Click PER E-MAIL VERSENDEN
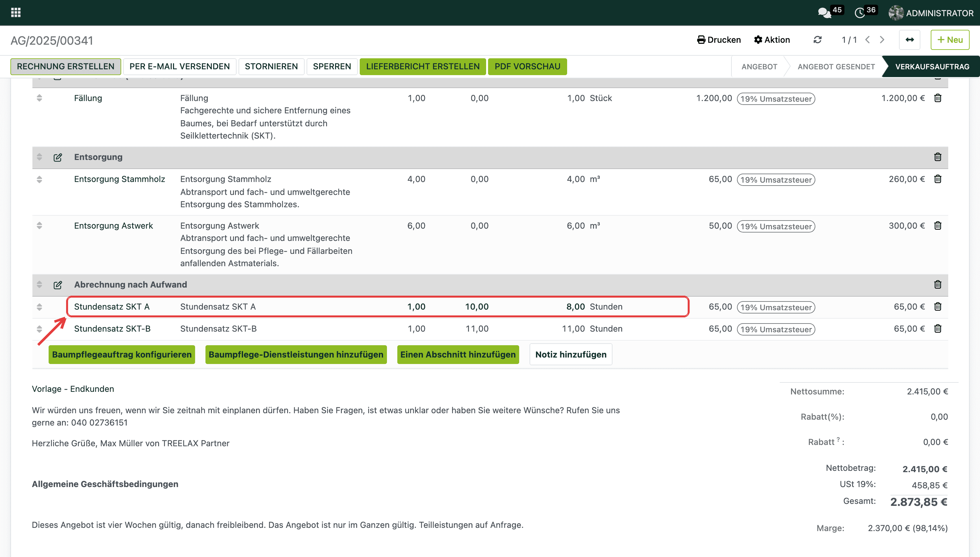This screenshot has width=980, height=557. pos(180,67)
